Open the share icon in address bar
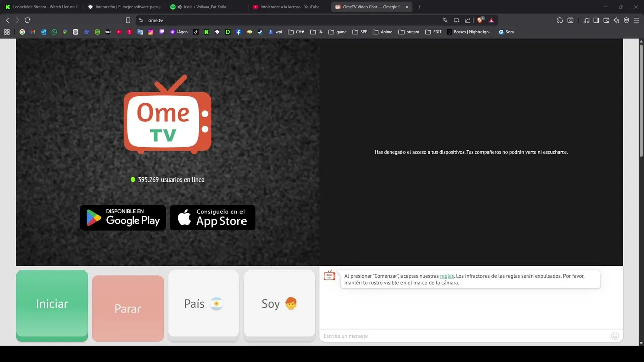644x362 pixels. (468, 20)
